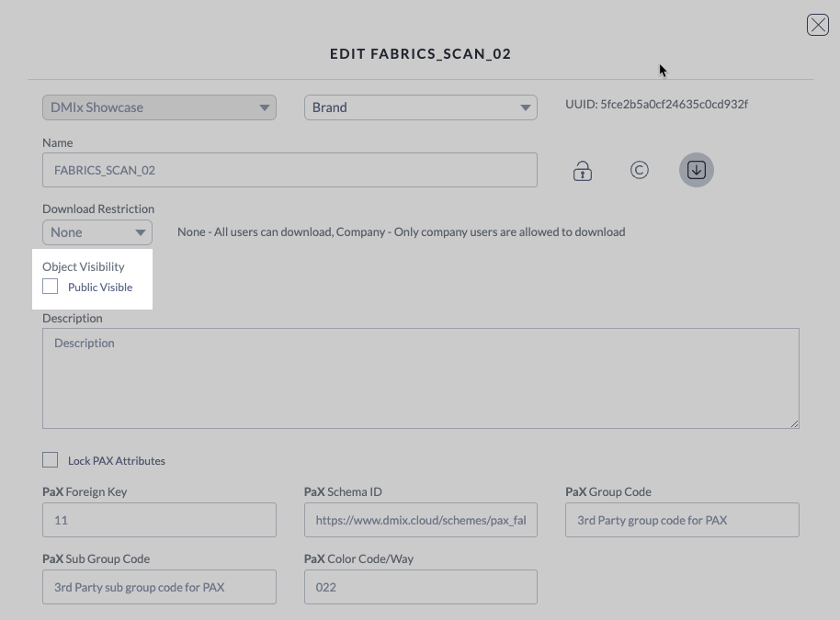Click the EDIT FABRICS_SCAN_02 title

pyautogui.click(x=421, y=54)
